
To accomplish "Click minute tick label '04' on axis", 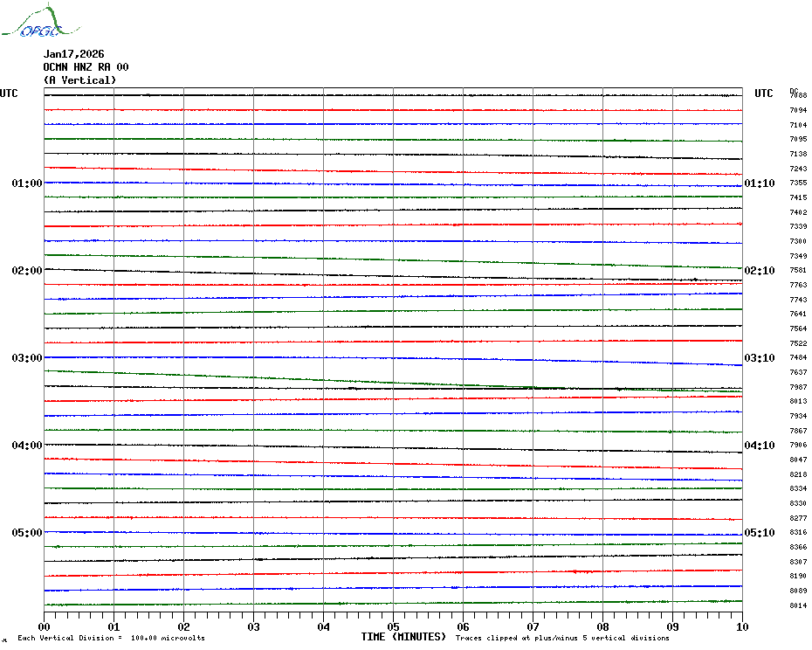I will [324, 626].
